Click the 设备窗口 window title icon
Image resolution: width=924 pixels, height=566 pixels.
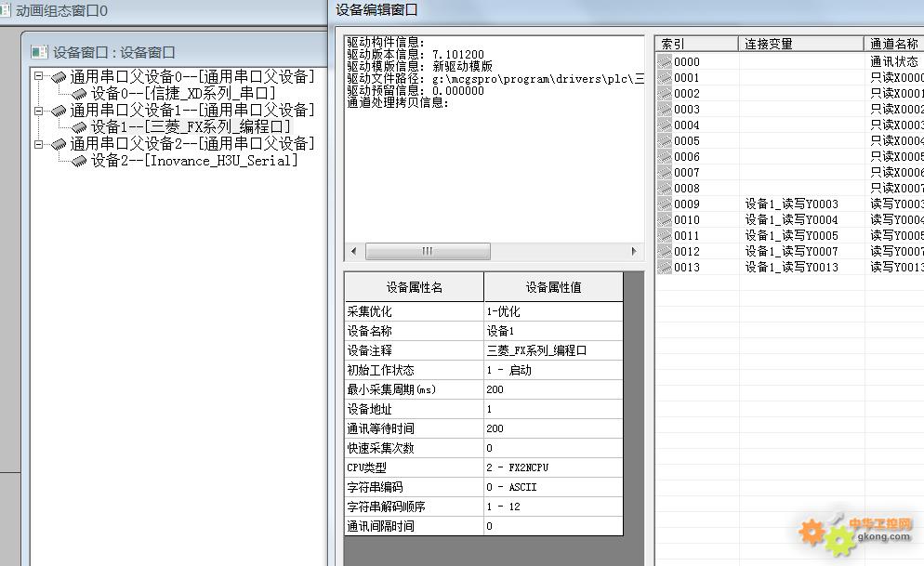(x=39, y=52)
